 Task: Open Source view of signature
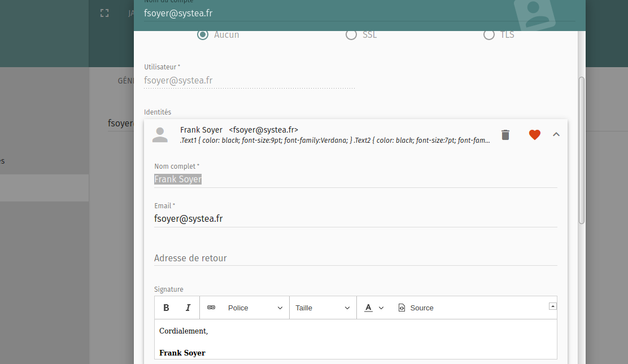[x=416, y=308]
